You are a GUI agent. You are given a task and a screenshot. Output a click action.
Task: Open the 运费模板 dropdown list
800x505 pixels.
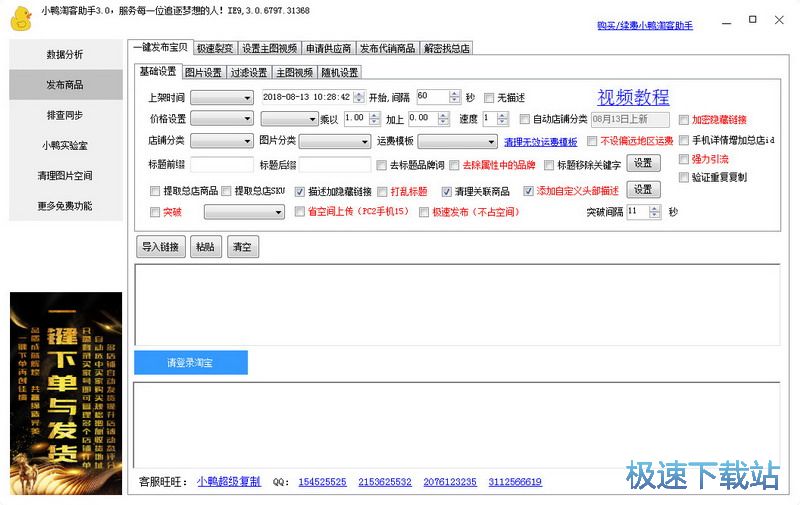coord(450,142)
